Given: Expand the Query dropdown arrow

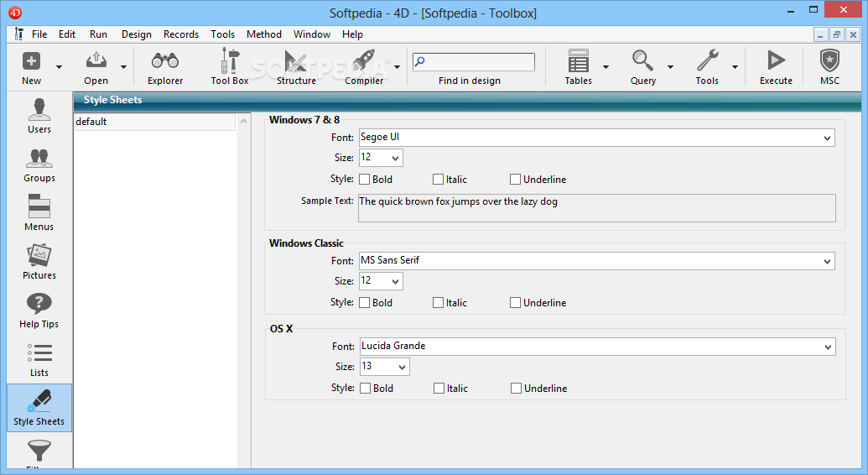Looking at the screenshot, I should pos(670,67).
